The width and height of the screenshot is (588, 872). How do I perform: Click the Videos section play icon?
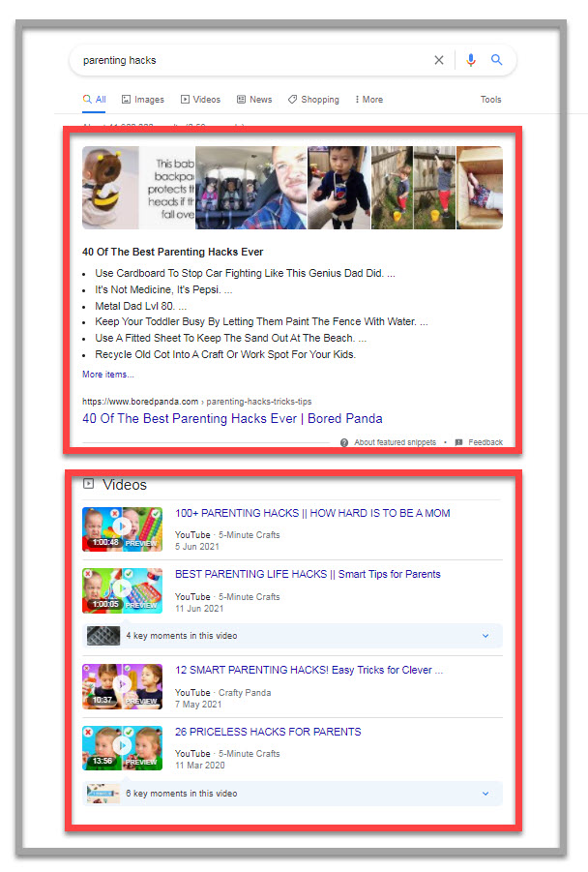pyautogui.click(x=88, y=483)
